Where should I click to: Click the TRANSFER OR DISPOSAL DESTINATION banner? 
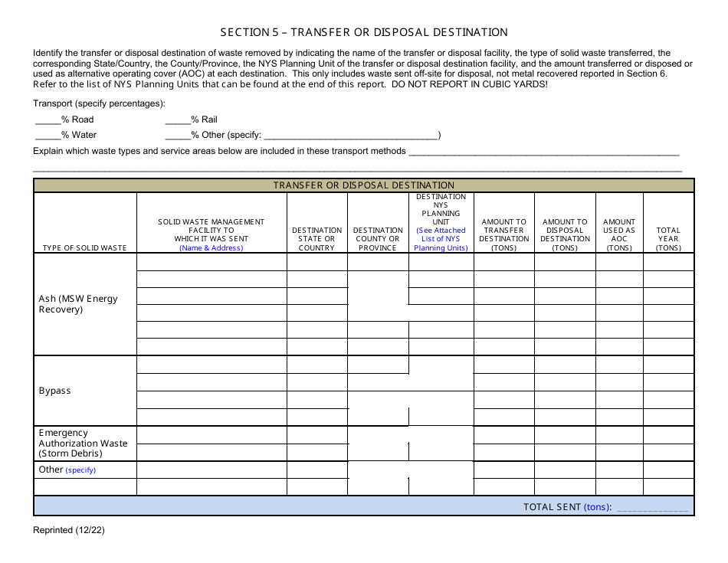coord(363,185)
